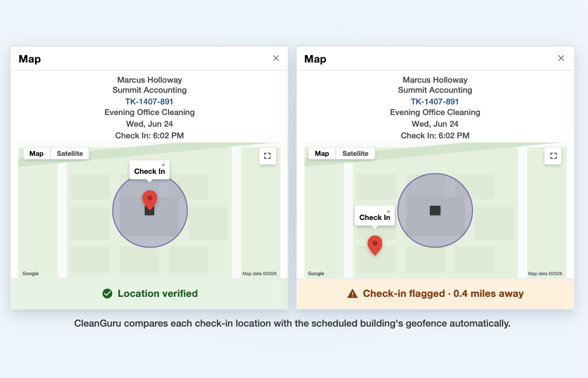588x378 pixels.
Task: Switch to Satellite view in left dialog
Action: tap(70, 153)
